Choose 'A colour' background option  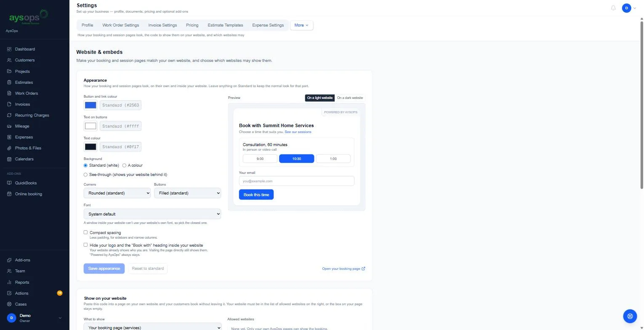click(x=124, y=165)
